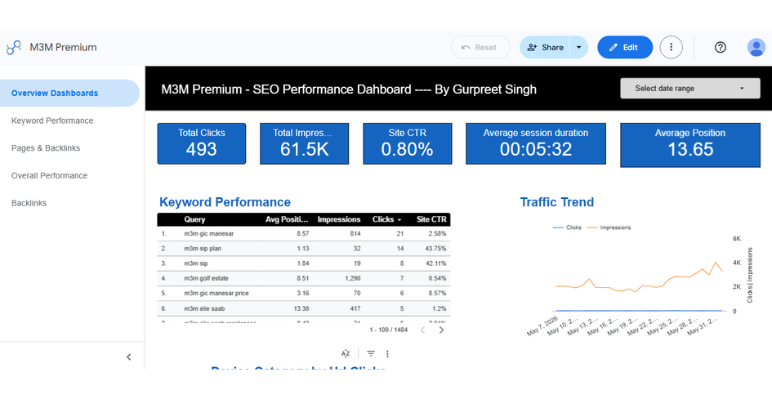This screenshot has width=772, height=400.
Task: Switch to Overall Performance page
Action: pyautogui.click(x=49, y=176)
